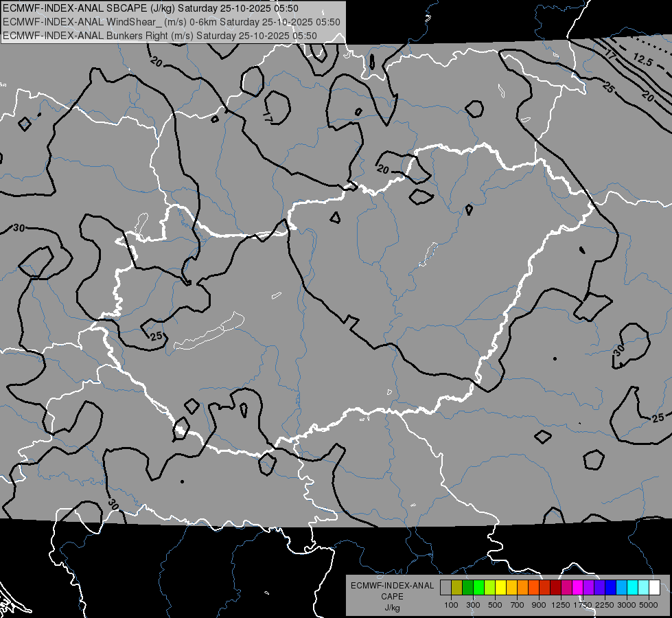Click the 700 value under the legend
The image size is (672, 618).
pos(518,605)
